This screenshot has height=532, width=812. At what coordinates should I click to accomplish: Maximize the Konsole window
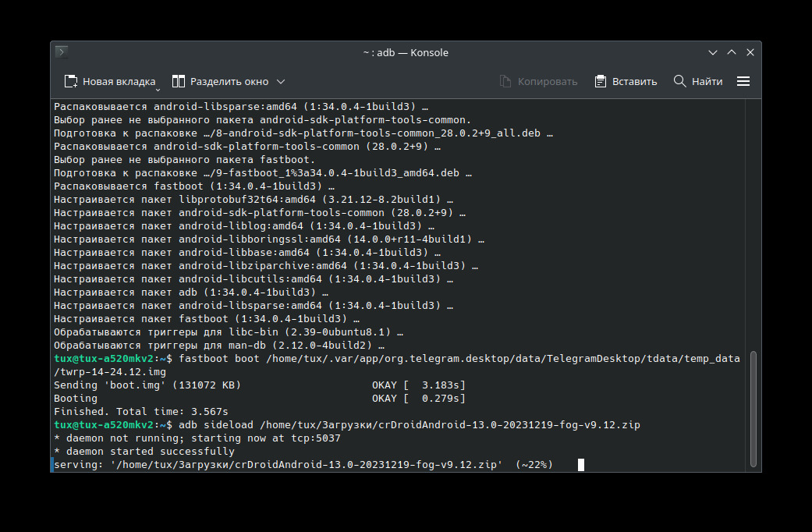tap(732, 52)
